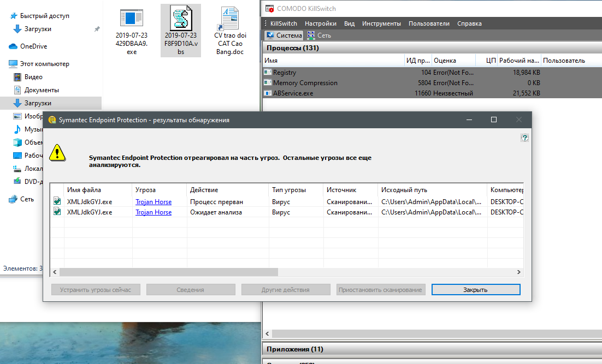Click the Закрыть button
Screen dimensions: 602x364
(x=476, y=290)
